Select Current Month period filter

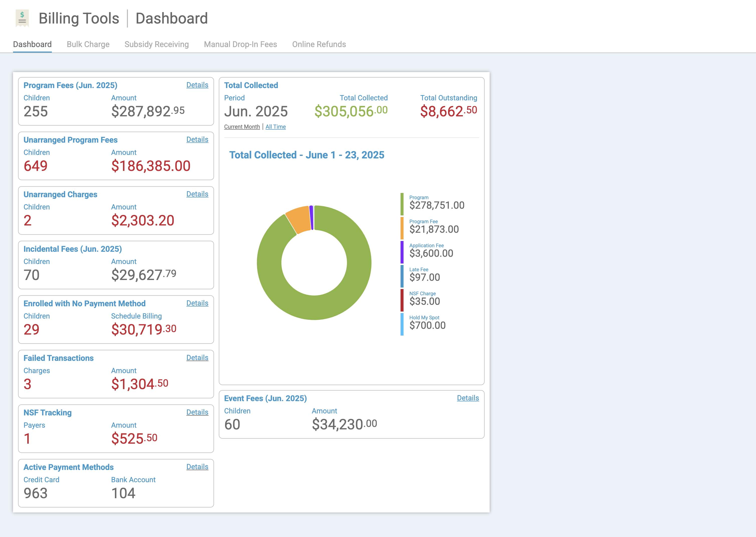(x=242, y=127)
